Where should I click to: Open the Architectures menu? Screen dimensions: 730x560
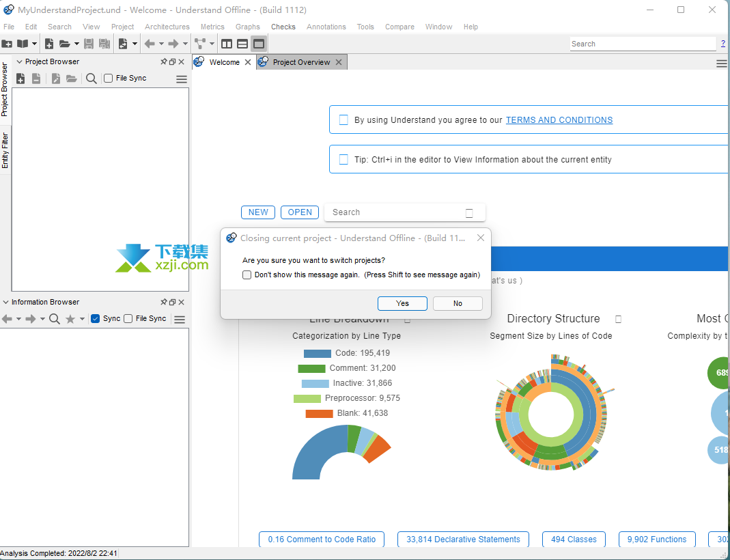click(x=167, y=27)
